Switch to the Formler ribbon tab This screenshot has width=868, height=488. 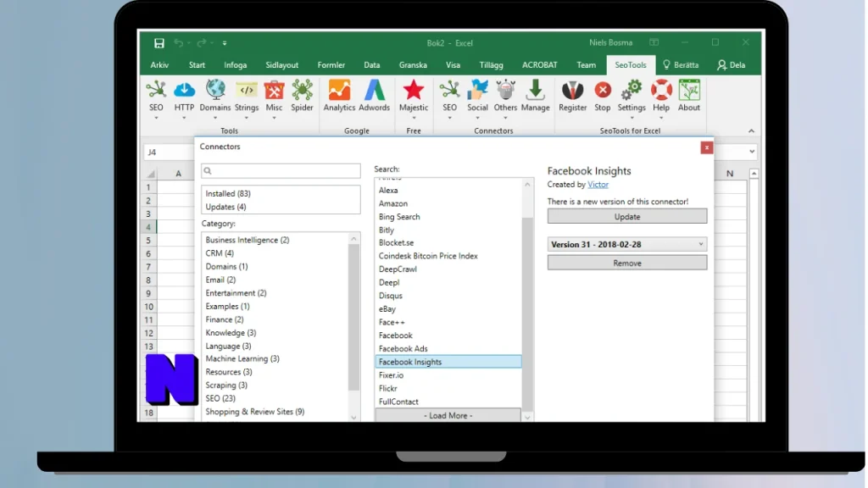[331, 64]
